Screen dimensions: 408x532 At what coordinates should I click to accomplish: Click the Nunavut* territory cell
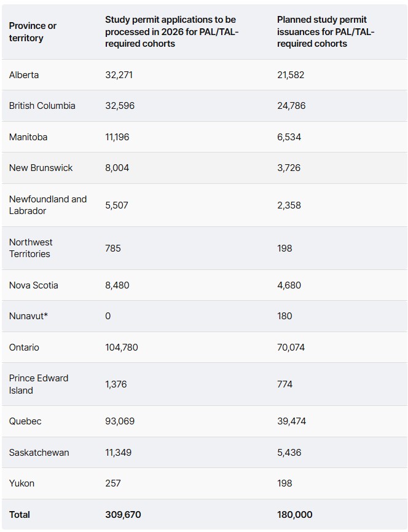29,316
